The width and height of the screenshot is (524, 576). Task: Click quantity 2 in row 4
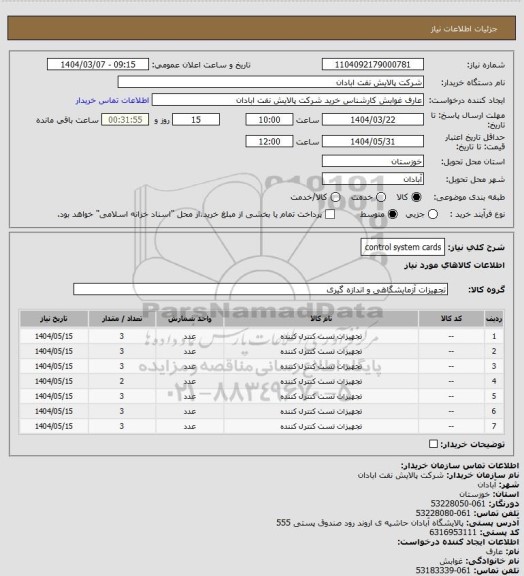(x=122, y=381)
